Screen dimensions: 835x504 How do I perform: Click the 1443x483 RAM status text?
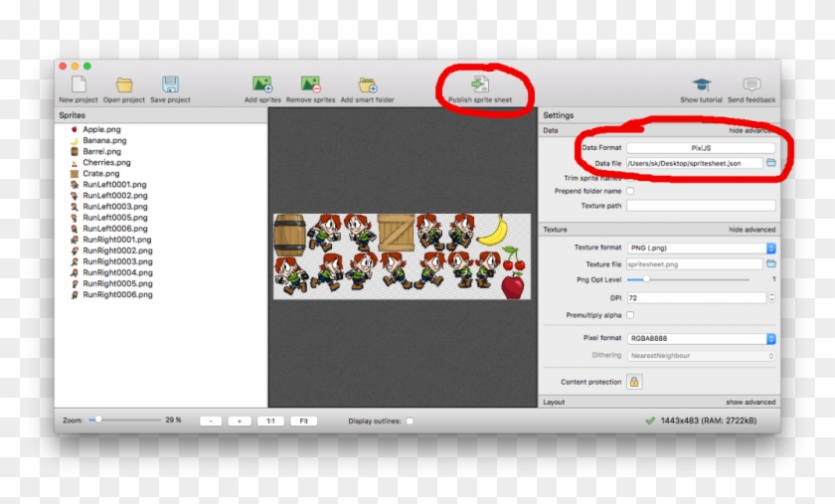(x=708, y=420)
